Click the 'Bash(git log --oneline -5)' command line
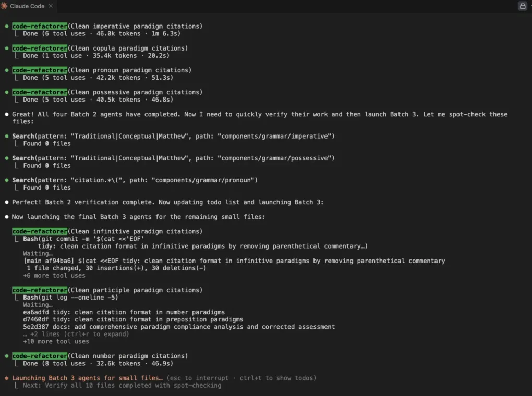 (x=70, y=298)
